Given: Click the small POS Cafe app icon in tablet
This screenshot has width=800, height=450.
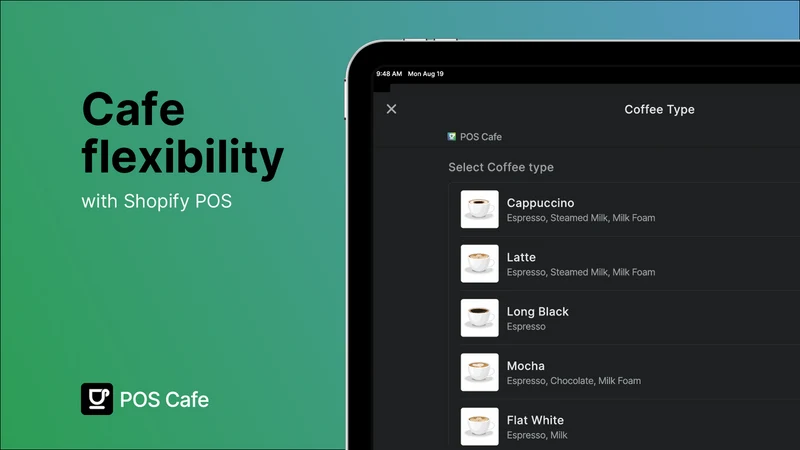Looking at the screenshot, I should (452, 137).
